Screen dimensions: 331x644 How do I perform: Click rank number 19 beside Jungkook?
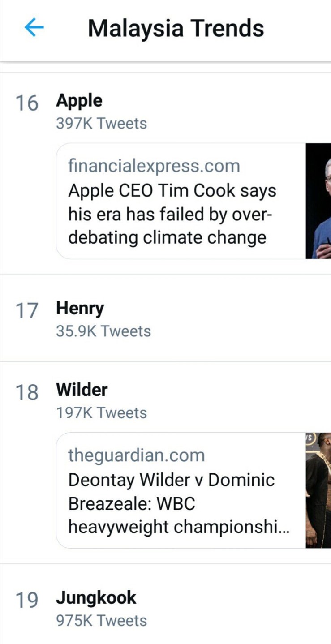27,600
